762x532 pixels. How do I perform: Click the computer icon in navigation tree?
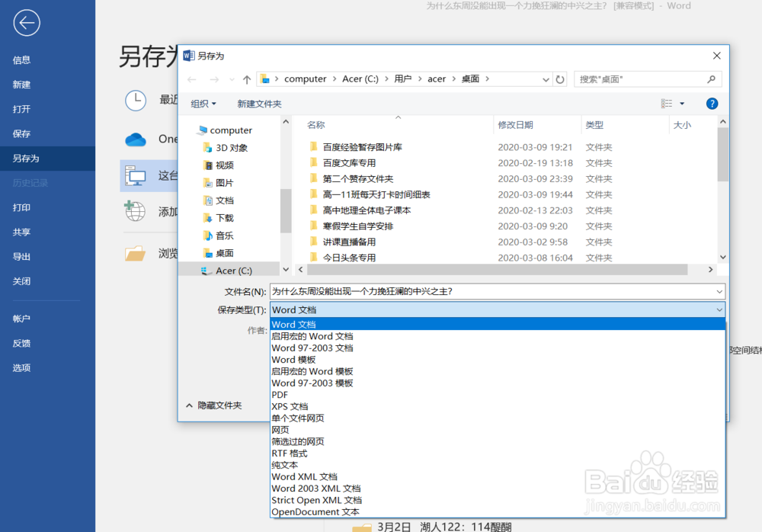tap(202, 130)
